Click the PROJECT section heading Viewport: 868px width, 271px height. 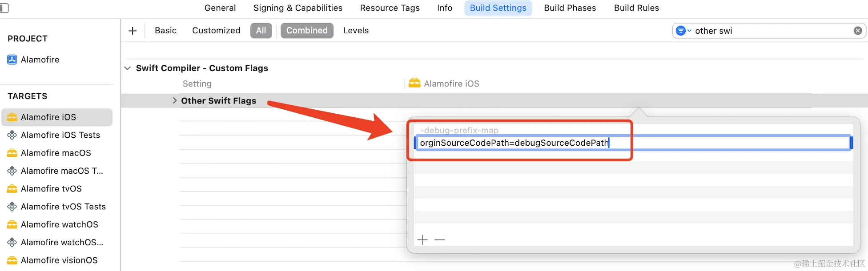(x=28, y=39)
